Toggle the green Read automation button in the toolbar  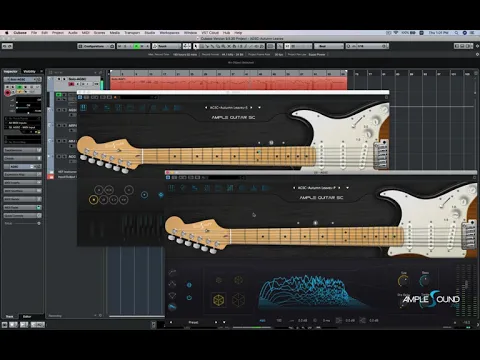pos(136,46)
